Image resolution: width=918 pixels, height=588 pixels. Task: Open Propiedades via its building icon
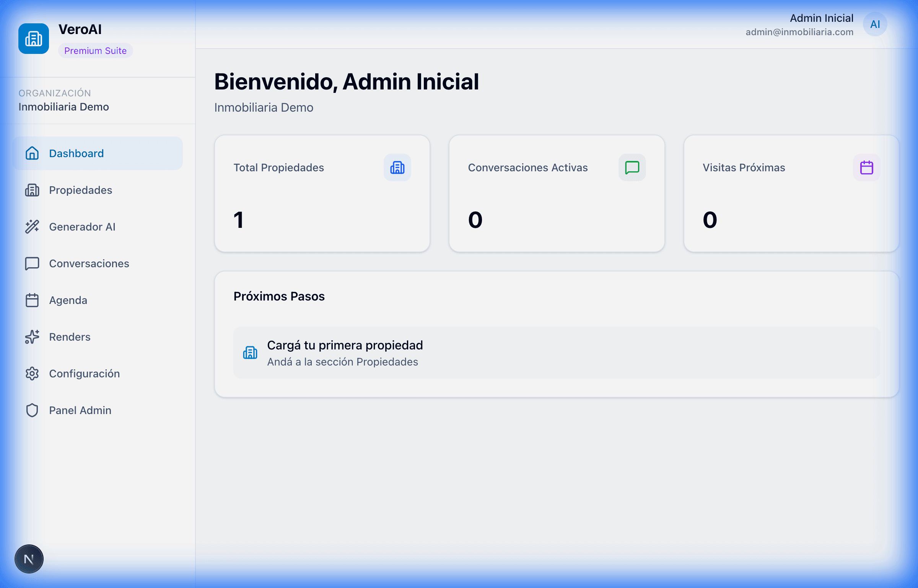(x=32, y=190)
